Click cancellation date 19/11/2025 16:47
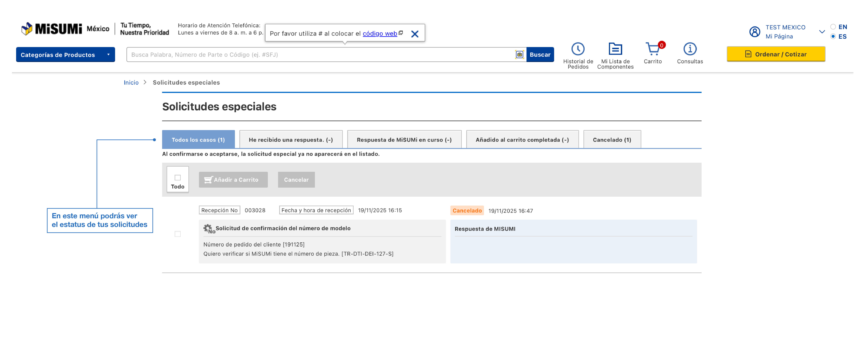Viewport: 868px width, 344px height. tap(511, 211)
